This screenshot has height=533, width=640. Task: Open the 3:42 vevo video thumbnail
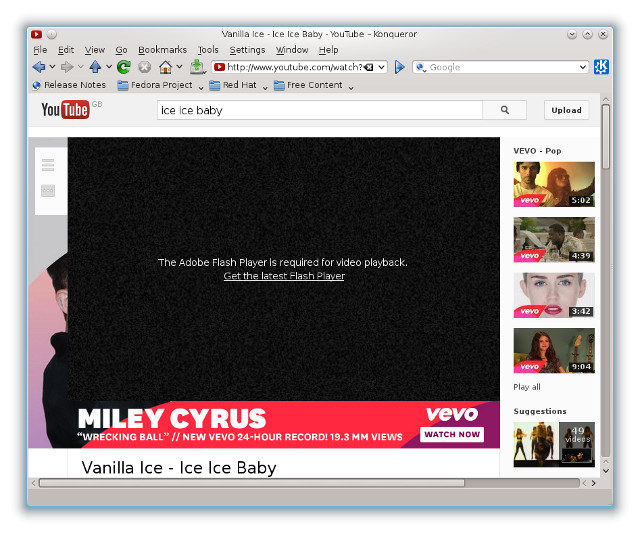(554, 295)
